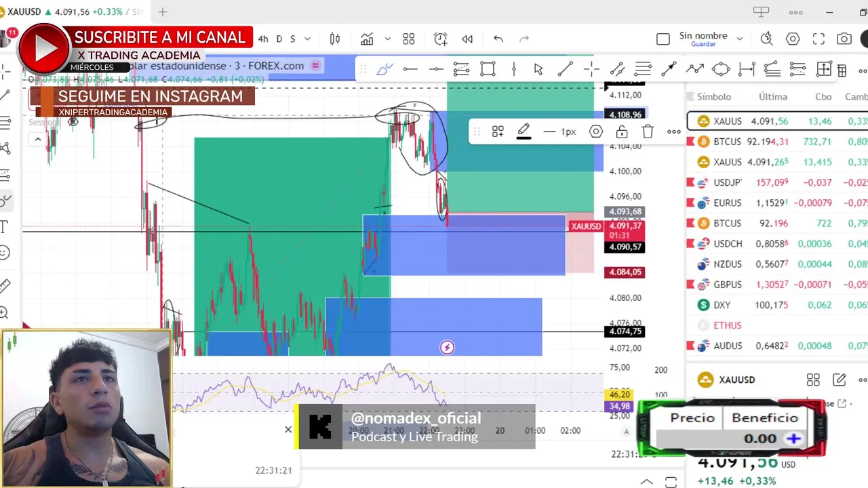Select the zigzag path tool
The image size is (868, 488).
[x=694, y=69]
